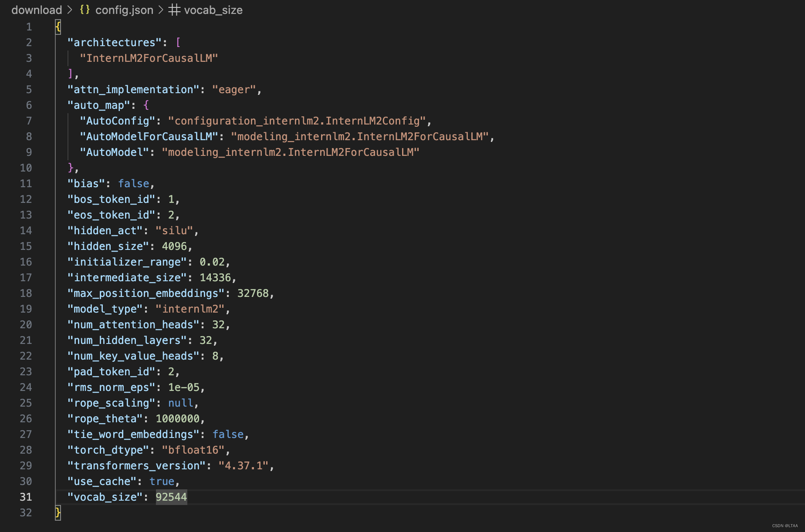Screen dimensions: 805x532
Task: Click the closing bracket on line 4
Action: coord(71,74)
